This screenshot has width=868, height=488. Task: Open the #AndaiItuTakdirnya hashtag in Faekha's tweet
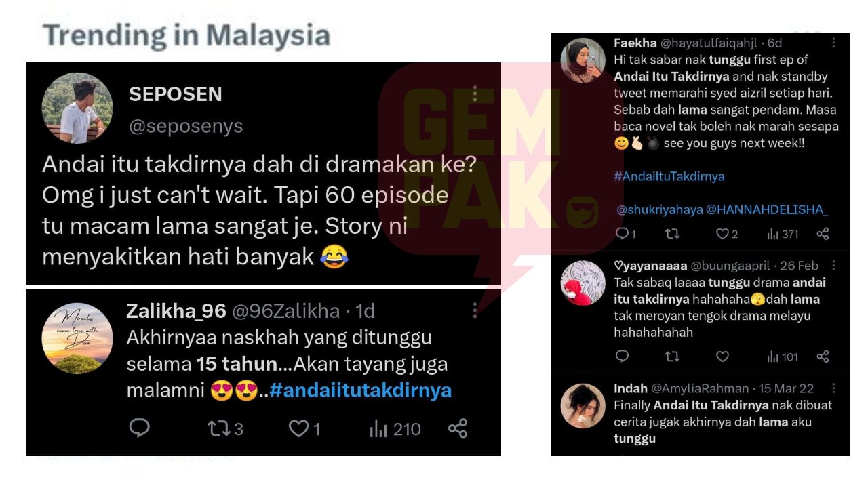[669, 176]
